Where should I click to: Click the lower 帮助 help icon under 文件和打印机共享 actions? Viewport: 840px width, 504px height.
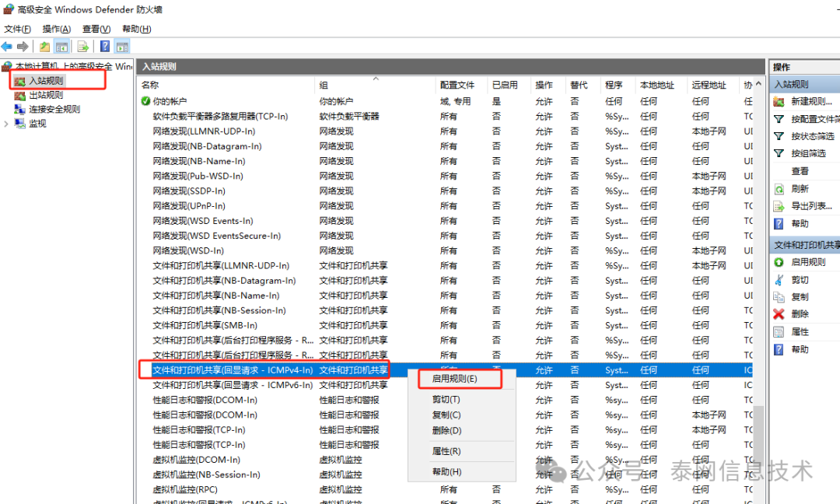[779, 350]
